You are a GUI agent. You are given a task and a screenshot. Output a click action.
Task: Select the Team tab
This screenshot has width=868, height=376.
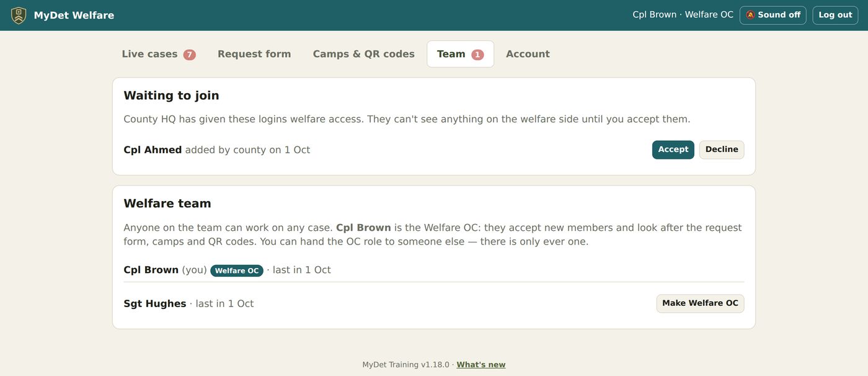(x=460, y=54)
